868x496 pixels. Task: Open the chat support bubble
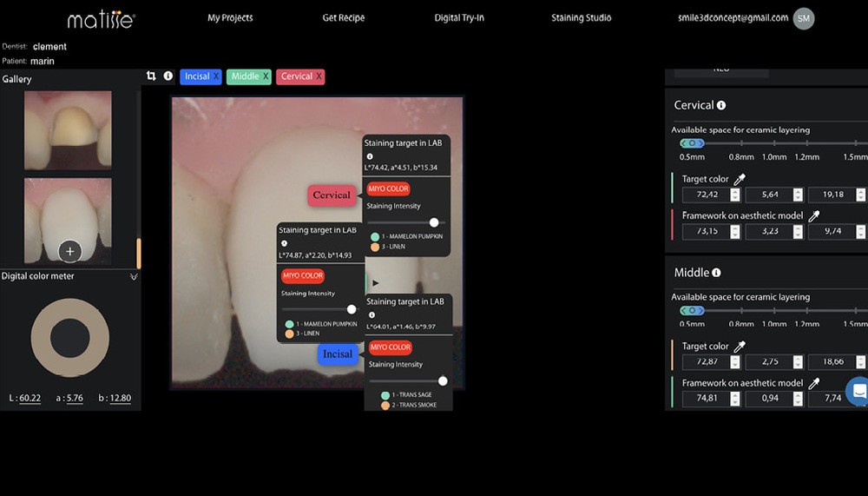pos(858,392)
